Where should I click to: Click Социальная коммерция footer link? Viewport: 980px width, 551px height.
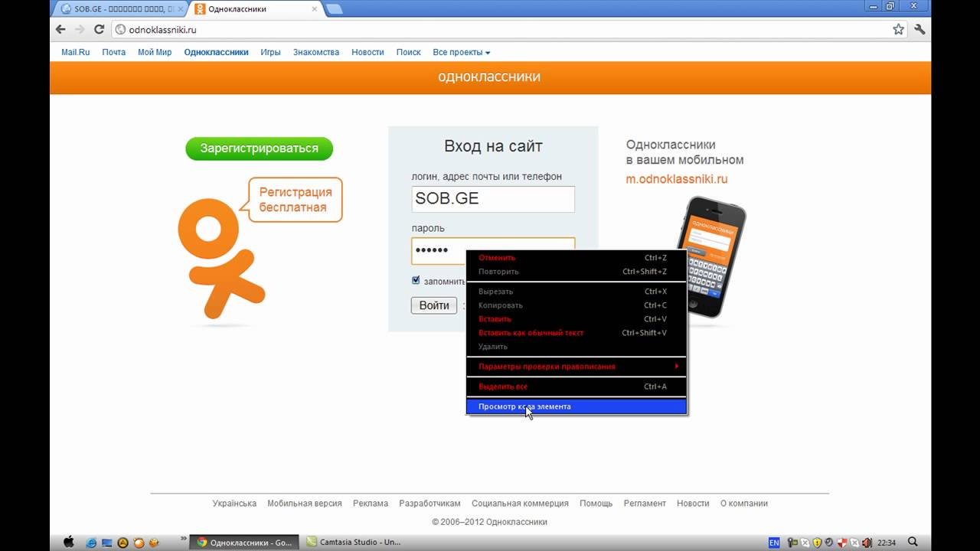coord(520,504)
